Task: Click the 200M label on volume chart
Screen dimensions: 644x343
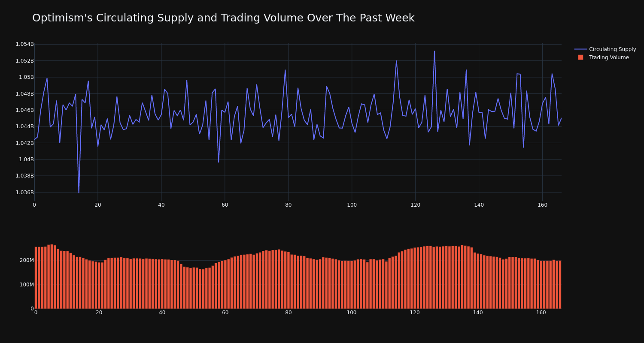Action: pos(27,260)
